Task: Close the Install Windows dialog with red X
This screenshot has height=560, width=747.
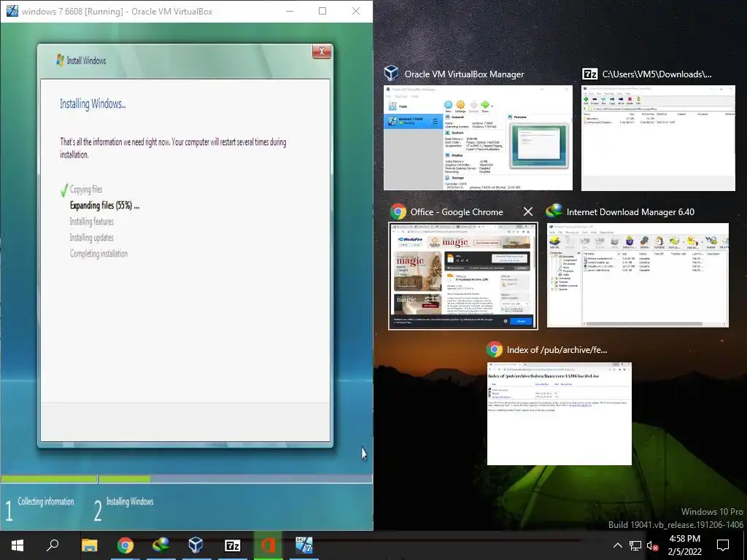Action: click(x=322, y=52)
